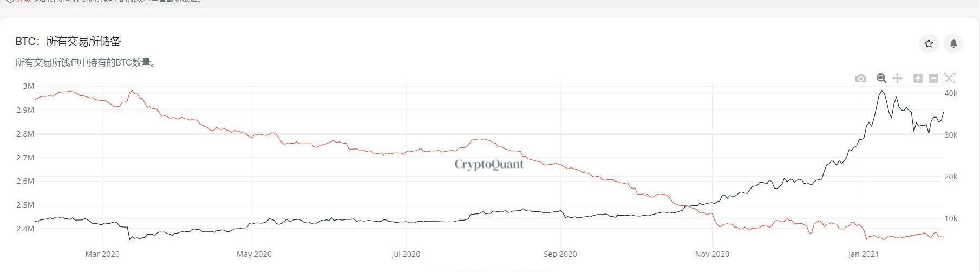The width and height of the screenshot is (980, 272).
Task: Click the "Jan 2021" x-axis label
Action: point(864,254)
